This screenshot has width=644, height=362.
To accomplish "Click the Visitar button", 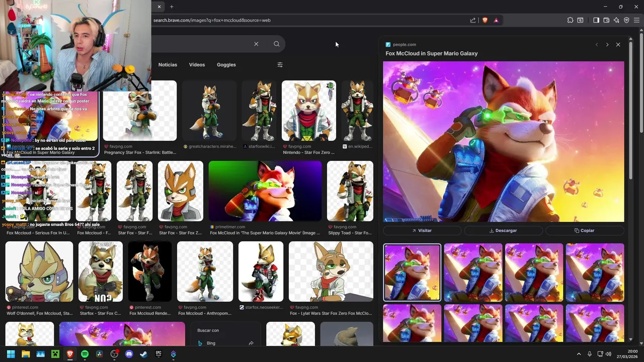I will click(422, 230).
